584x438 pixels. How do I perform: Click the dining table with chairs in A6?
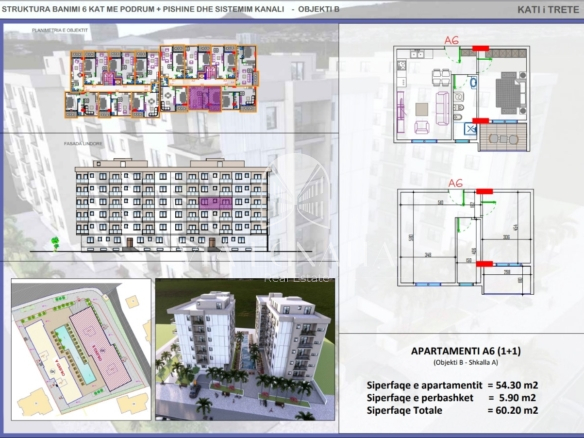(441, 77)
